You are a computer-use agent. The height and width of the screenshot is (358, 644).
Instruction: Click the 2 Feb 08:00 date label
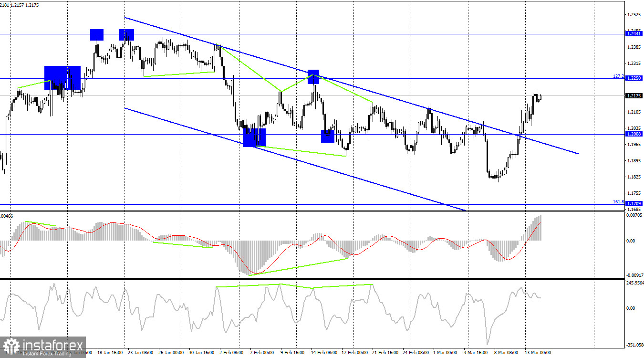(x=232, y=353)
